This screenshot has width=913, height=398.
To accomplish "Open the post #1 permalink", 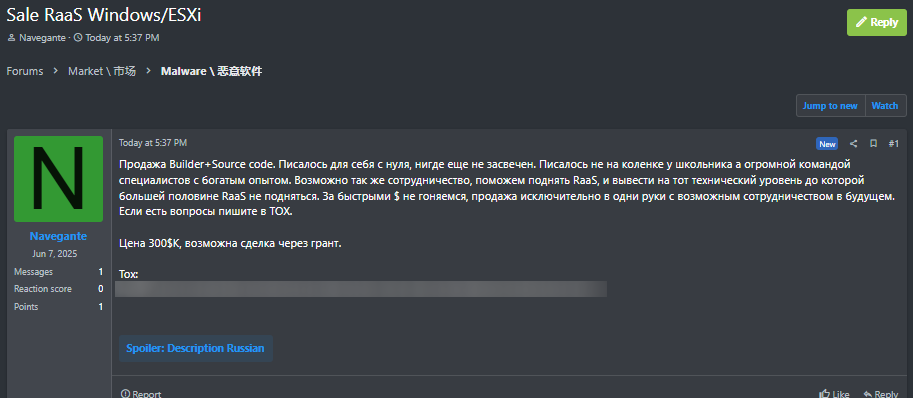I will coord(894,144).
